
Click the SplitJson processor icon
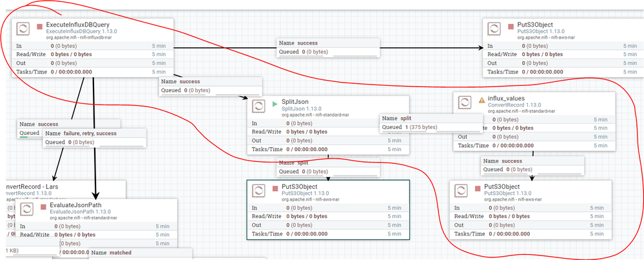click(259, 106)
